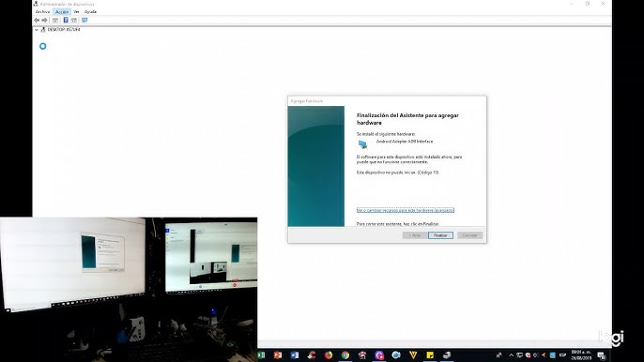Click the Device Manager title bar icon
644x362 pixels.
point(36,4)
